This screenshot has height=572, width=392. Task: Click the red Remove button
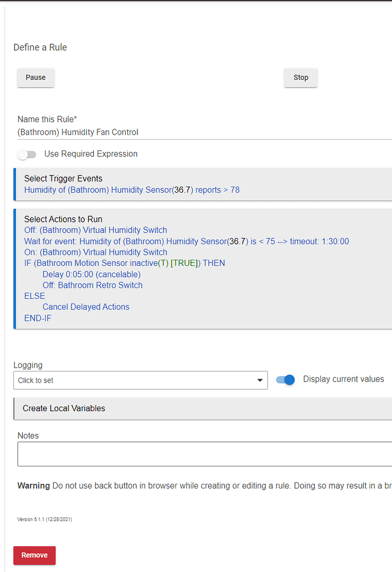point(35,555)
